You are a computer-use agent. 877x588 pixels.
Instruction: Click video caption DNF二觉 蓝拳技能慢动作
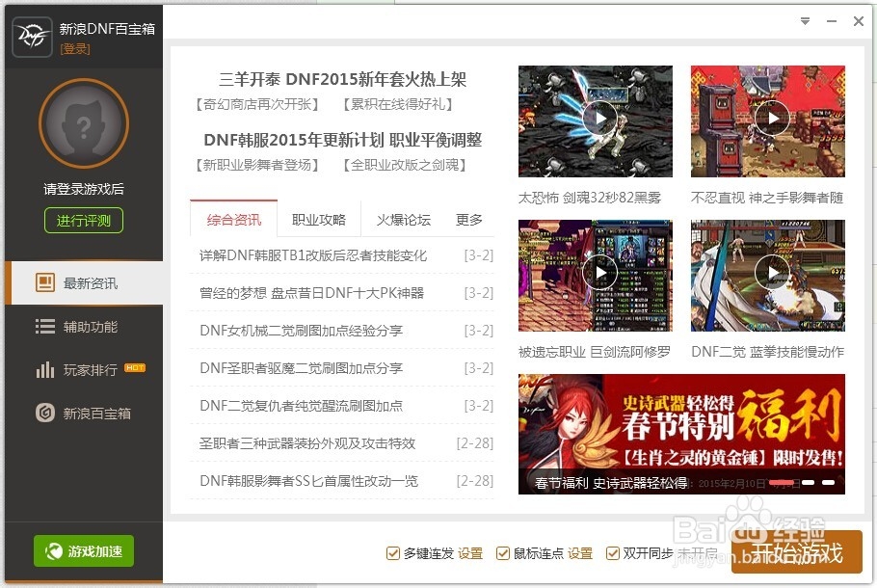(767, 352)
